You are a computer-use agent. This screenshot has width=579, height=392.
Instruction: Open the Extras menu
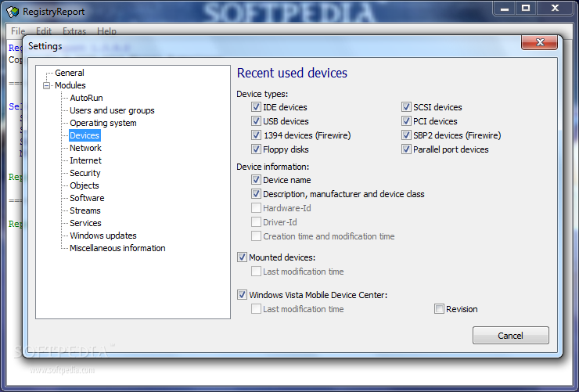point(74,31)
